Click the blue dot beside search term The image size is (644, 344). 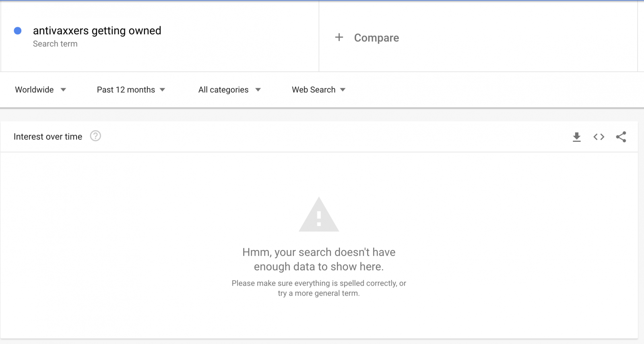pyautogui.click(x=18, y=31)
